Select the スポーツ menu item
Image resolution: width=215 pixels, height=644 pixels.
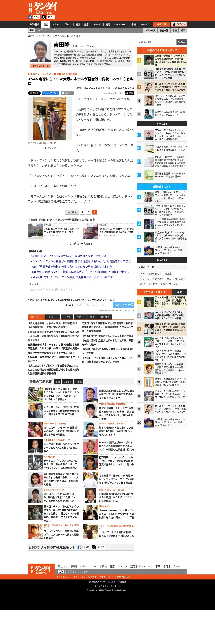(x=56, y=25)
